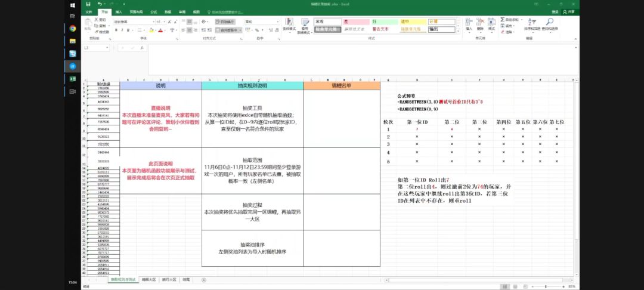The width and height of the screenshot is (644, 290).
Task: Click the AutoSum sigma icon
Action: click(x=503, y=19)
